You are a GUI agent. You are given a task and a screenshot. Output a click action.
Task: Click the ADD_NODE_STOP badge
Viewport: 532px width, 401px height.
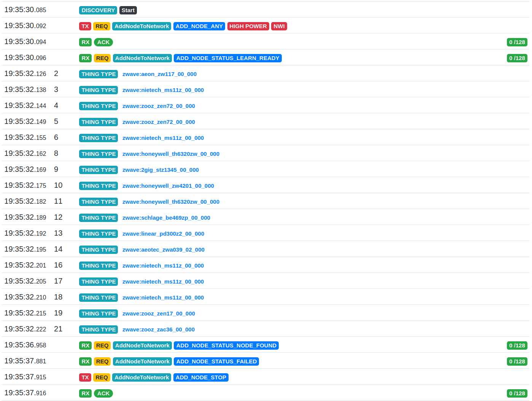pyautogui.click(x=201, y=377)
